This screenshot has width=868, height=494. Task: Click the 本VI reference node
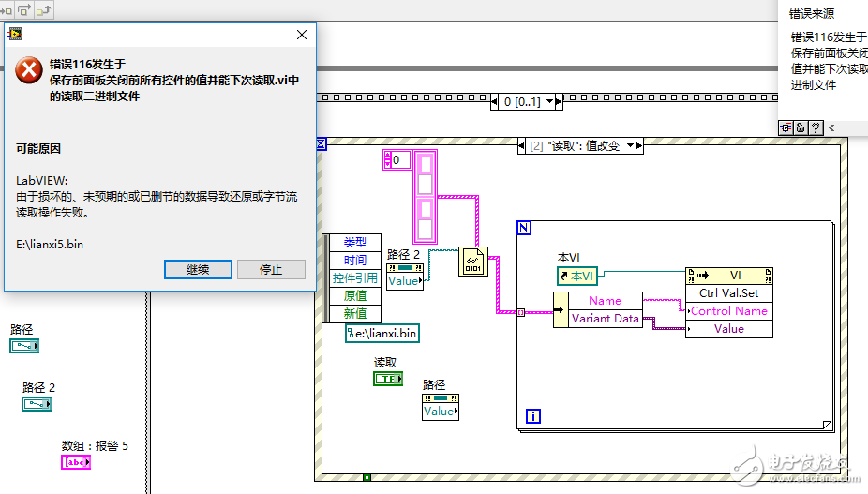577,276
